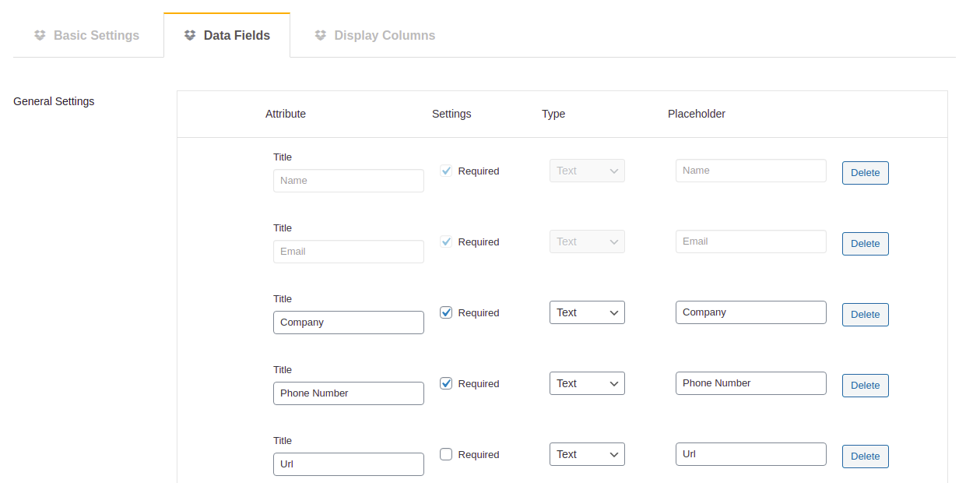Enable Required for the Url field

coord(446,454)
